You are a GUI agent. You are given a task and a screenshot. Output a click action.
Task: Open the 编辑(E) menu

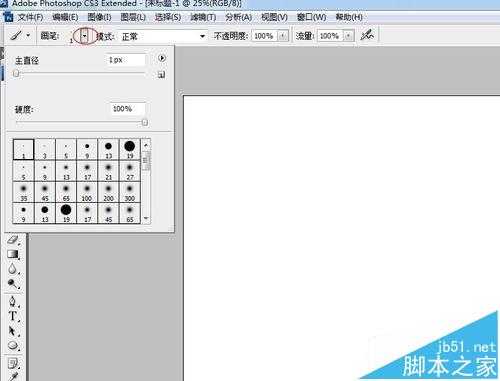pos(65,17)
